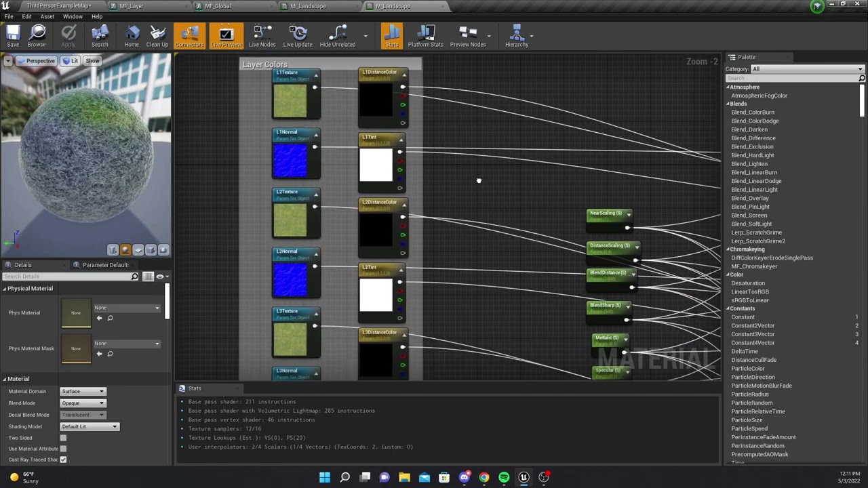
Task: Click the Hierarchy toolbar icon
Action: pyautogui.click(x=517, y=36)
